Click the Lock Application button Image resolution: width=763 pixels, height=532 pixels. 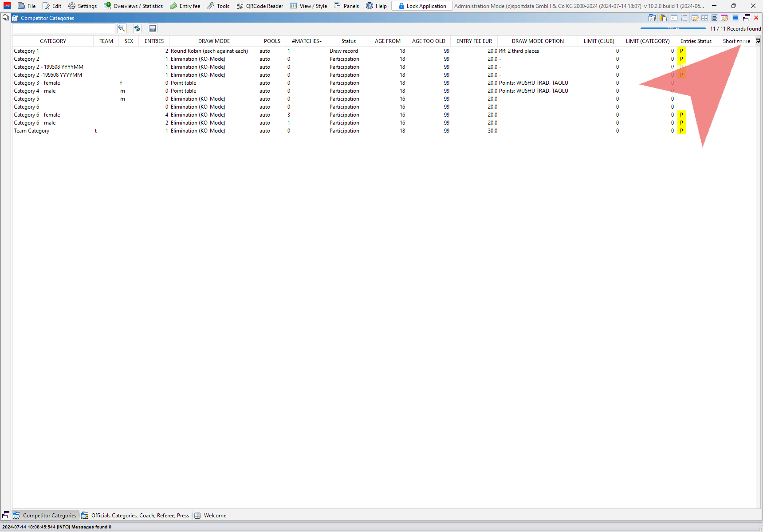coord(422,6)
